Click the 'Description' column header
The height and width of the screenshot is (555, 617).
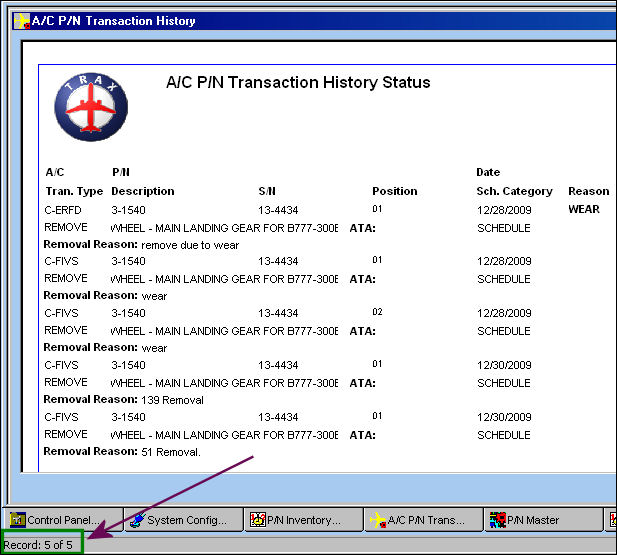[143, 191]
